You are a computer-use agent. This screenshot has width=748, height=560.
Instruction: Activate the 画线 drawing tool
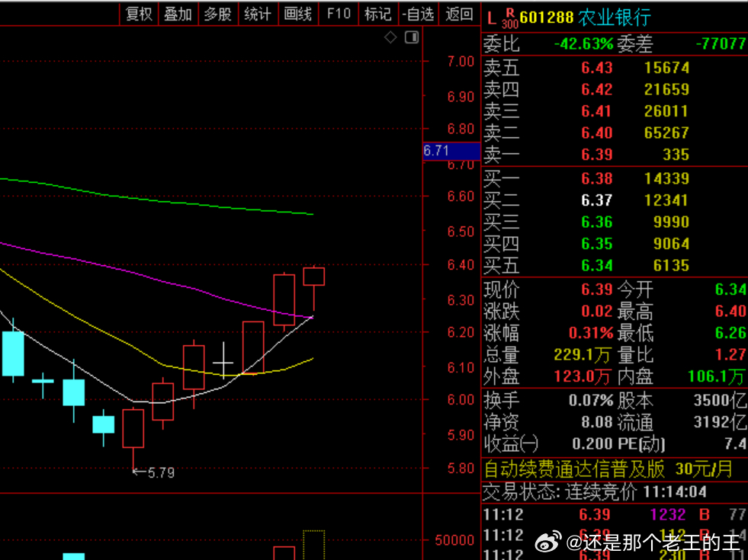pyautogui.click(x=297, y=14)
